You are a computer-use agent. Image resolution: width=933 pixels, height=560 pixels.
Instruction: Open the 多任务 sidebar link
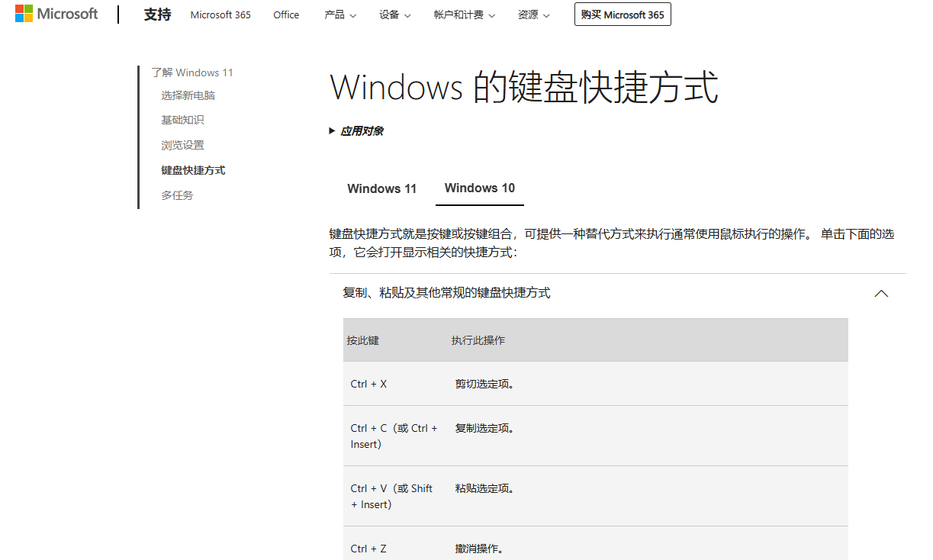click(178, 195)
